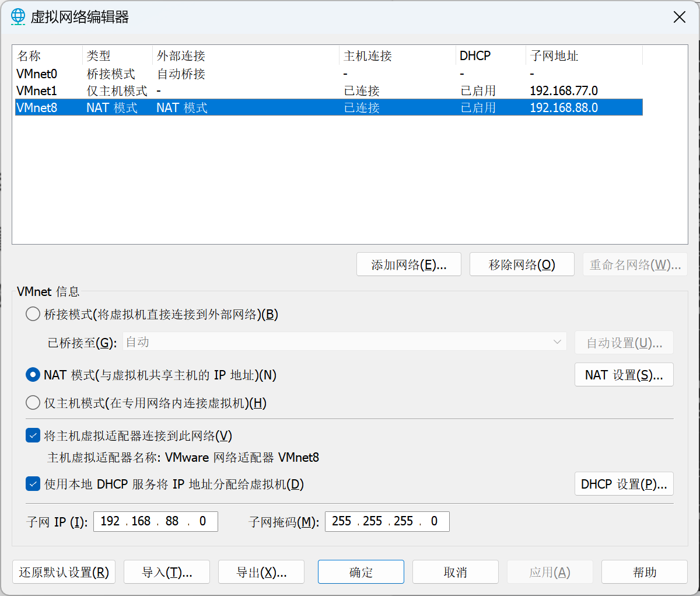Close the Virtual Network Editor dialog
This screenshot has width=700, height=596.
pyautogui.click(x=679, y=17)
